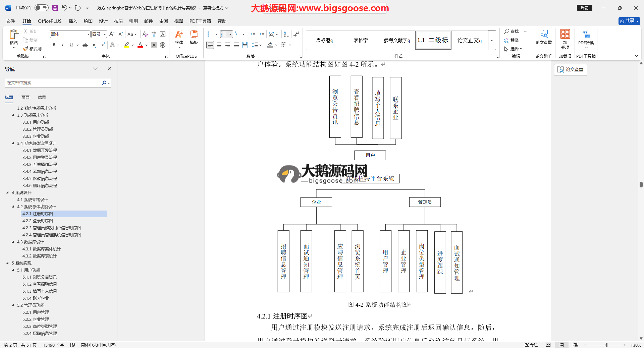The width and height of the screenshot is (644, 348).
Task: Open the 插入 ribbon tab
Action: tap(73, 21)
